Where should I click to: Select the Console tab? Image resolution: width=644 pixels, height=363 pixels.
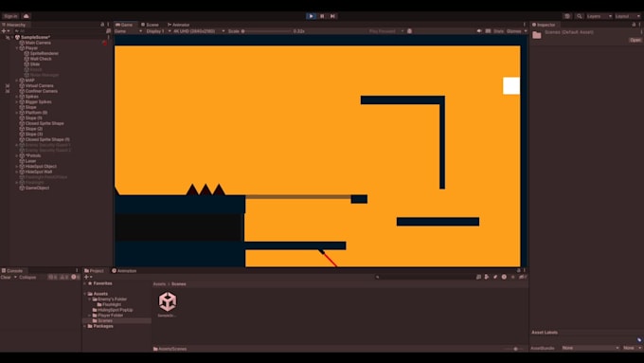click(x=12, y=270)
